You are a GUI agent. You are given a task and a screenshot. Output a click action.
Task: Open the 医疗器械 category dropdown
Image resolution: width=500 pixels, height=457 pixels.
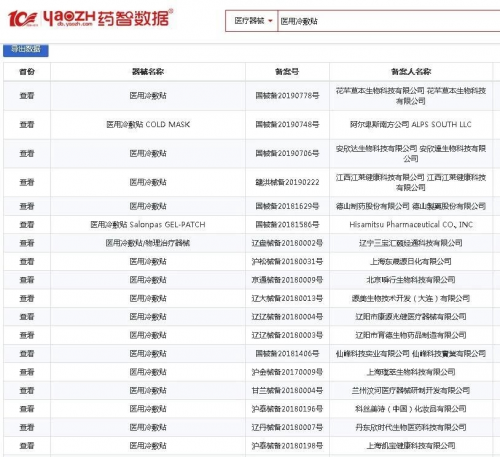[252, 21]
